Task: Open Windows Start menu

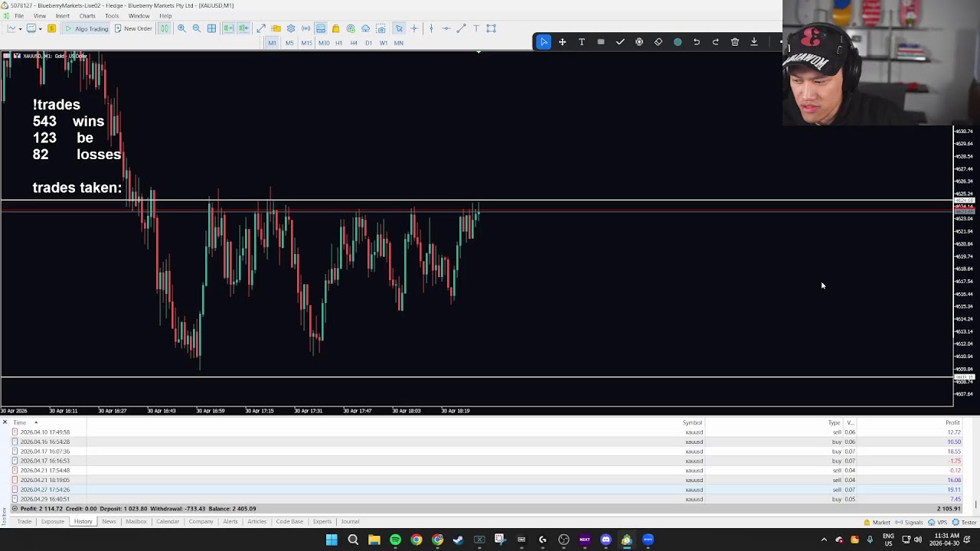Action: (332, 540)
